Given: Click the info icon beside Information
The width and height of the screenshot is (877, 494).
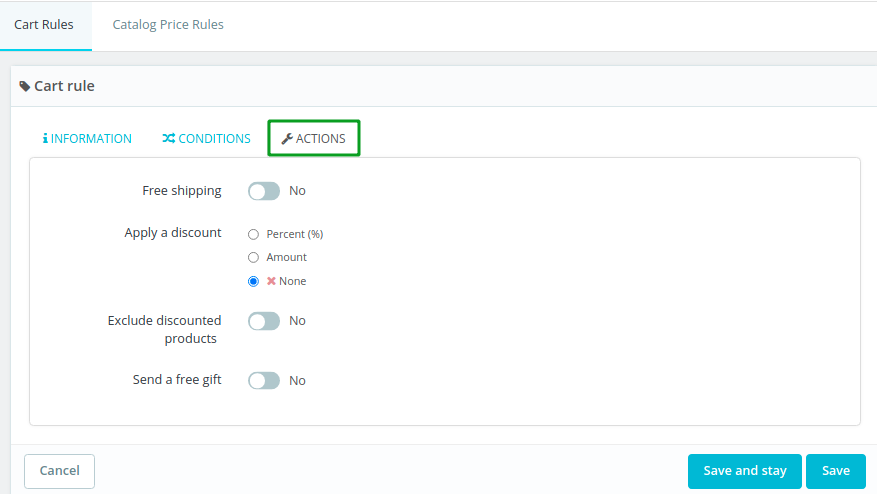Looking at the screenshot, I should [x=45, y=138].
